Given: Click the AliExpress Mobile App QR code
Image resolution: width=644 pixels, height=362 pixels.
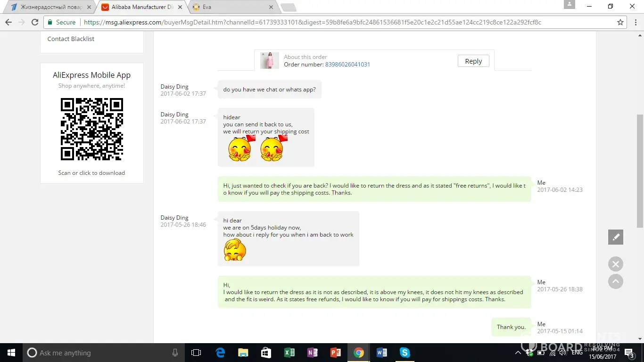Looking at the screenshot, I should click(92, 129).
